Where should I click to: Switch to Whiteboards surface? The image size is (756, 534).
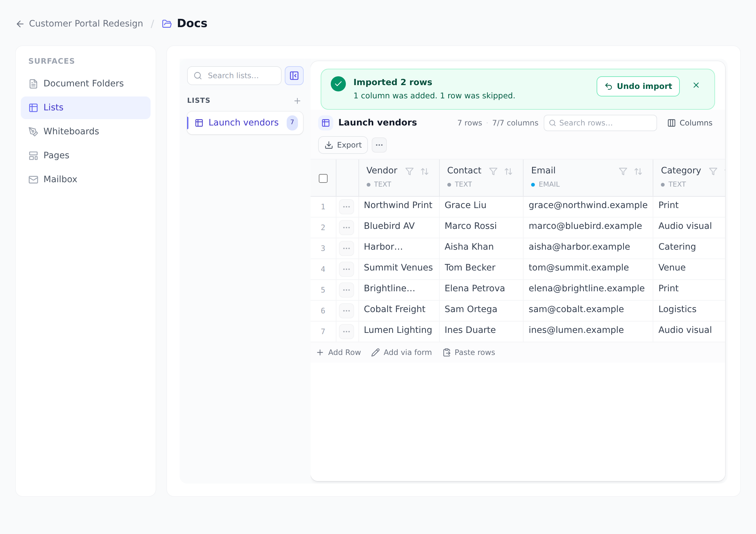click(x=86, y=131)
